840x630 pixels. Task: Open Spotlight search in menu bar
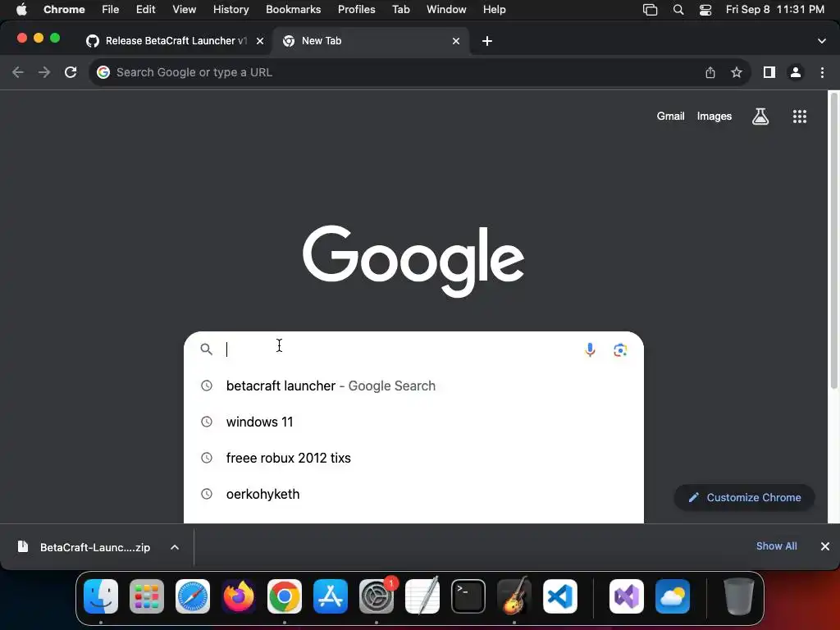click(678, 9)
